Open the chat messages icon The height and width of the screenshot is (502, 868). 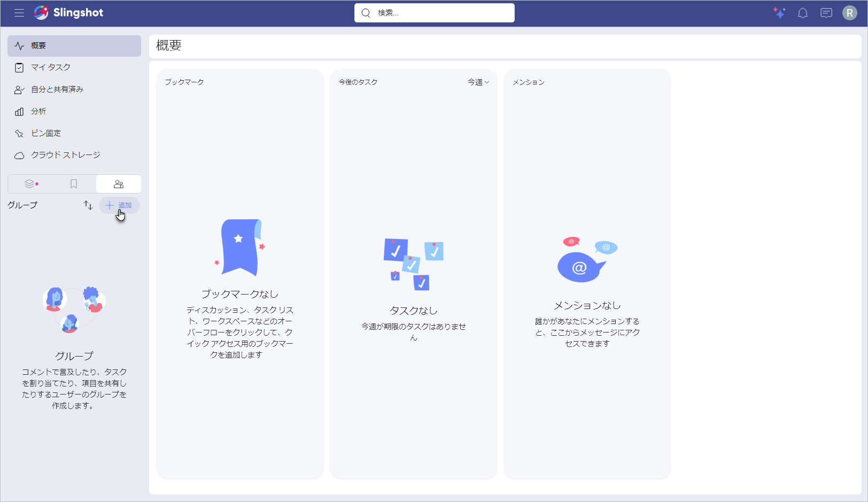point(826,13)
